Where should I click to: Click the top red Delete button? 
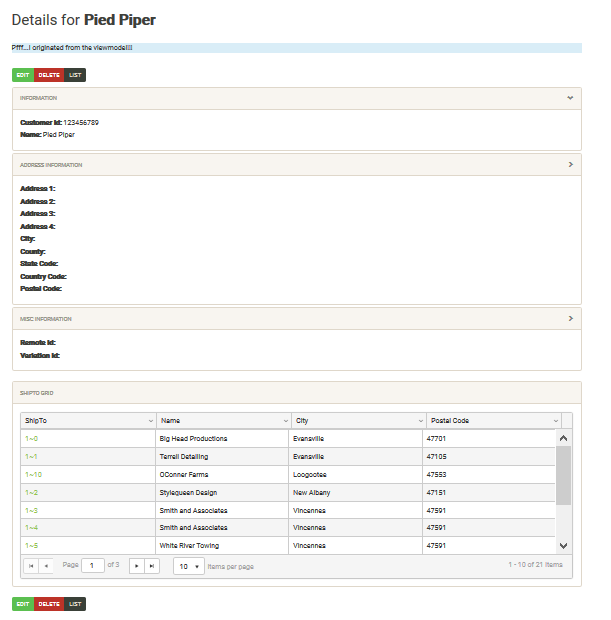[x=49, y=75]
